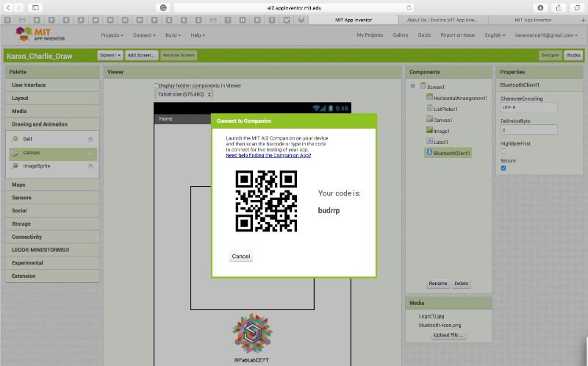This screenshot has width=588, height=366.
Task: Expand the User Interface palette section
Action: (52, 85)
